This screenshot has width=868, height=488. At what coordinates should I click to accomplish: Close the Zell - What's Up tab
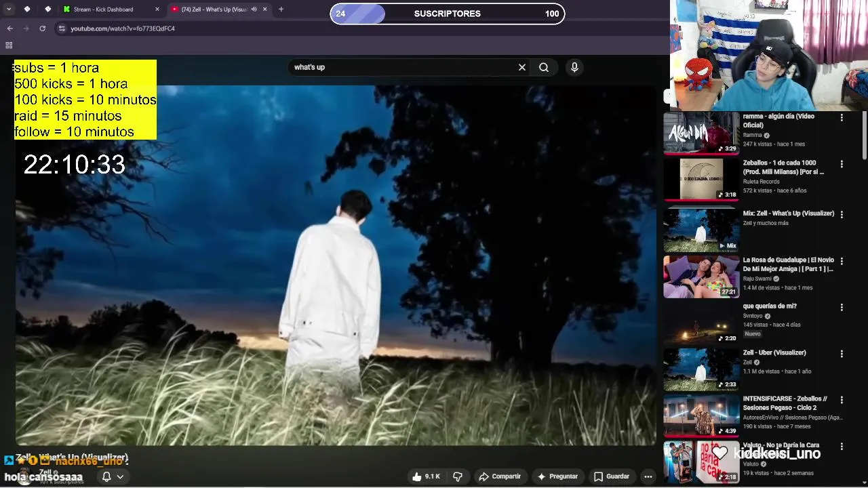(x=265, y=9)
